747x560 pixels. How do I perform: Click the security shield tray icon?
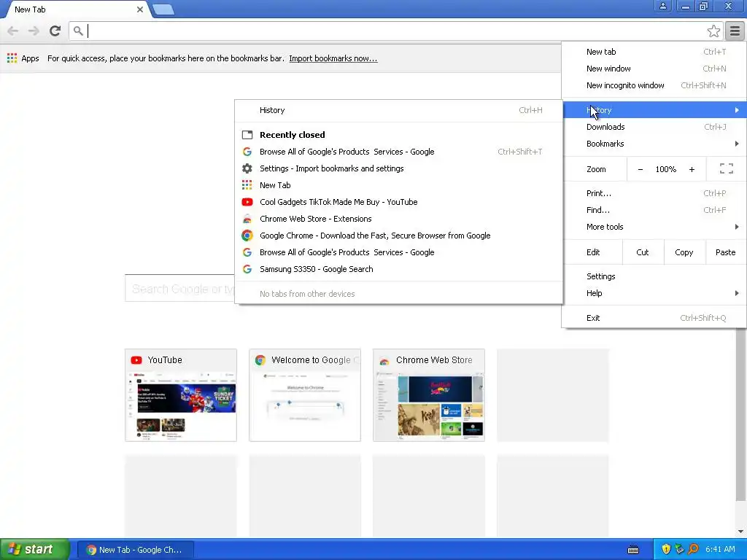coord(666,550)
